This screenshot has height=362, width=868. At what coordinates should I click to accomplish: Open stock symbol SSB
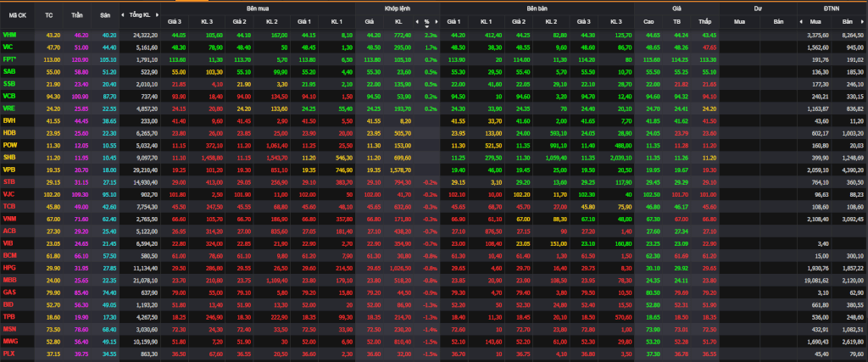[8, 83]
